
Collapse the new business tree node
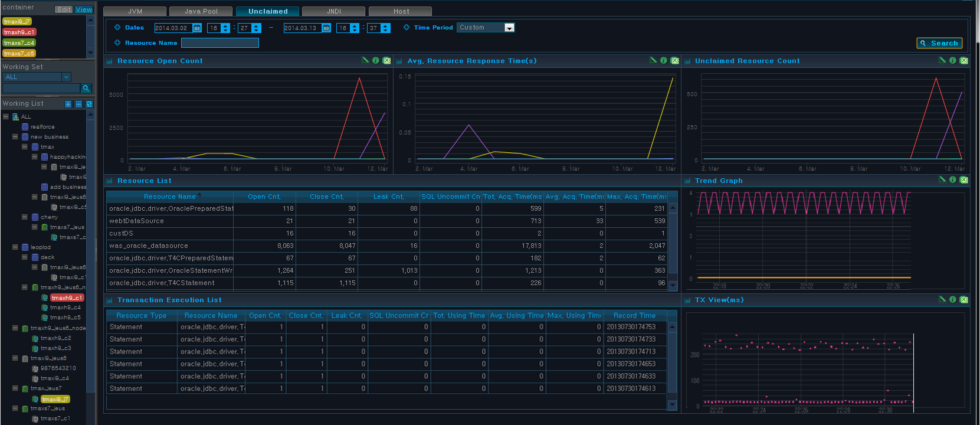pos(15,137)
